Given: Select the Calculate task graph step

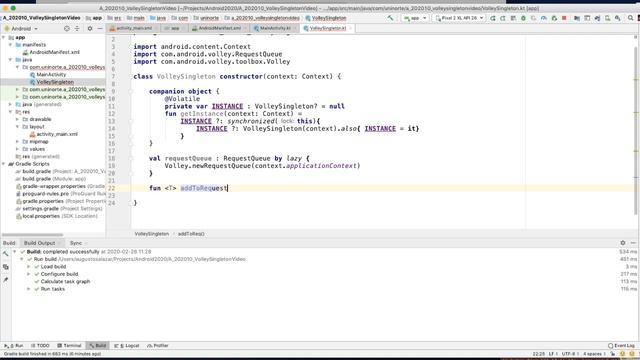Looking at the screenshot, I should [65, 282].
